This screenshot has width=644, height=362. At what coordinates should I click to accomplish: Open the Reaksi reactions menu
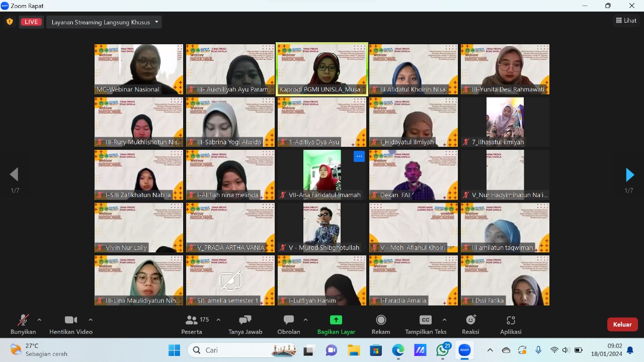470,324
